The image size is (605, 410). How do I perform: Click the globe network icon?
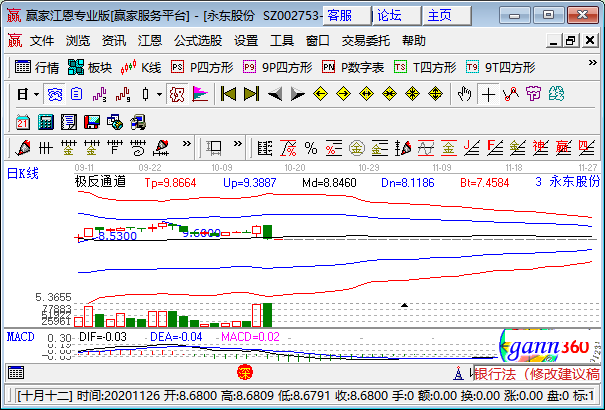point(115,122)
